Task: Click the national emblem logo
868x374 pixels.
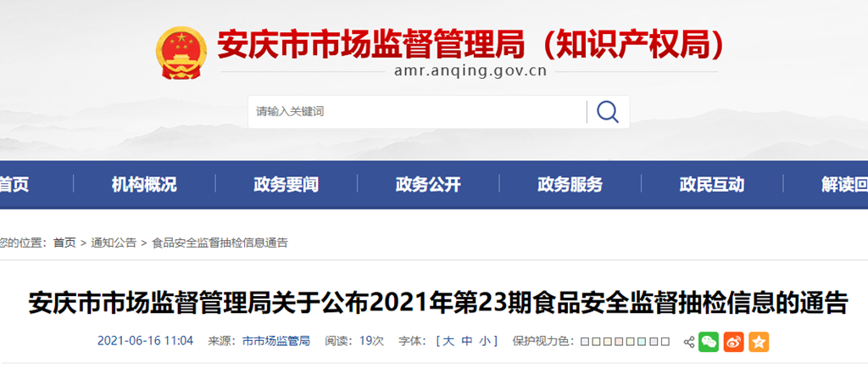Action: [181, 53]
